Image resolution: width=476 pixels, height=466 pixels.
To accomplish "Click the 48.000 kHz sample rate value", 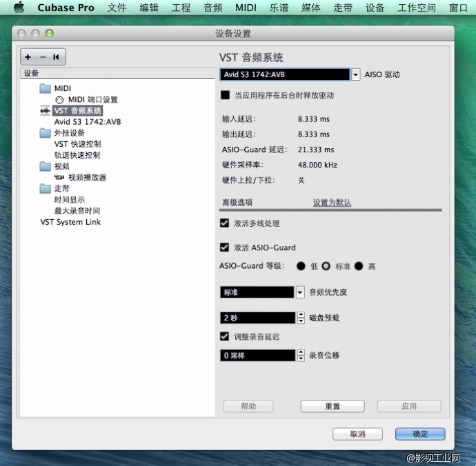I will (x=317, y=165).
